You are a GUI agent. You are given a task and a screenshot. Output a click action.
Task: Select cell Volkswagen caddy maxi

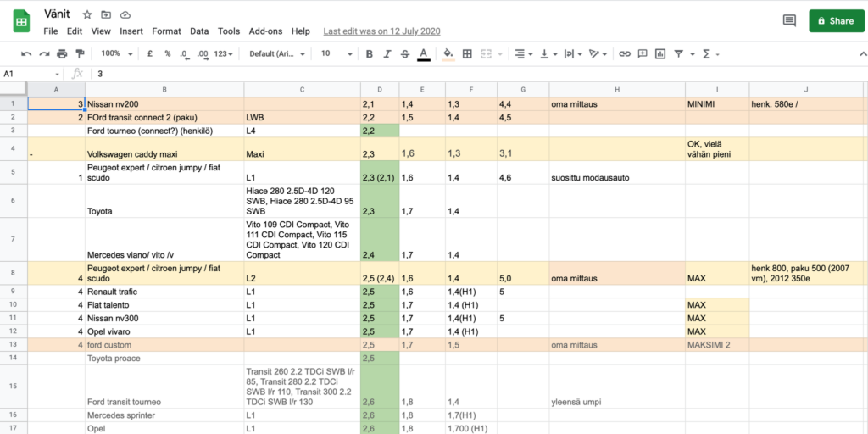(x=164, y=149)
